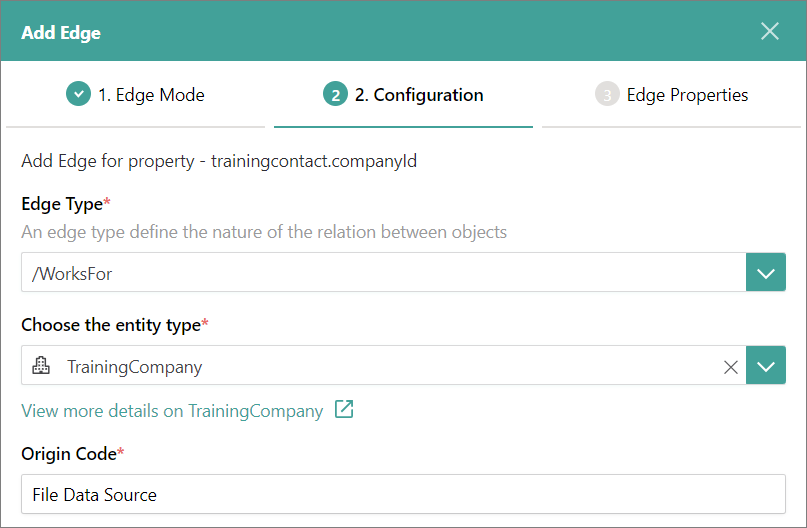The width and height of the screenshot is (807, 528).
Task: Open the entity type dropdown arrow
Action: pos(765,366)
